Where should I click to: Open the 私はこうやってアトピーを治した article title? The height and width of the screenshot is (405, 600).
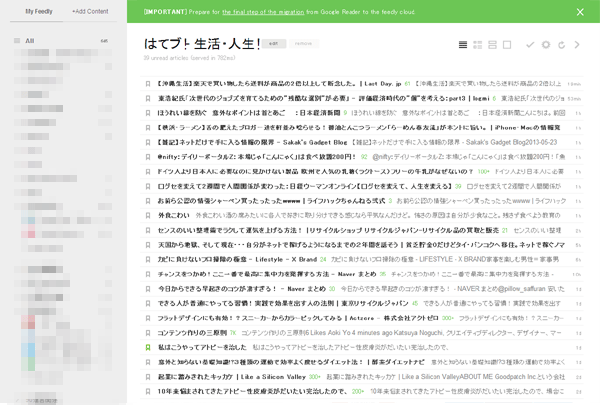[x=202, y=347]
